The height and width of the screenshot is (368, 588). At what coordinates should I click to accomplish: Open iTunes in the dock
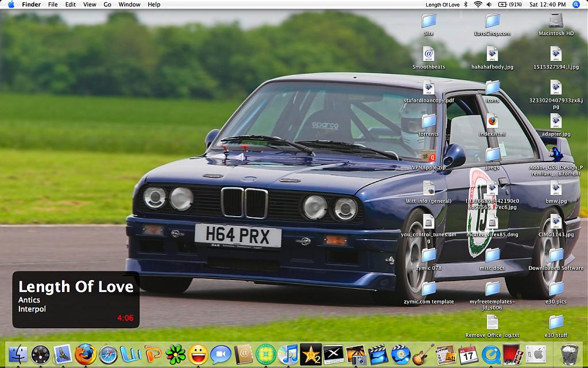coord(288,354)
